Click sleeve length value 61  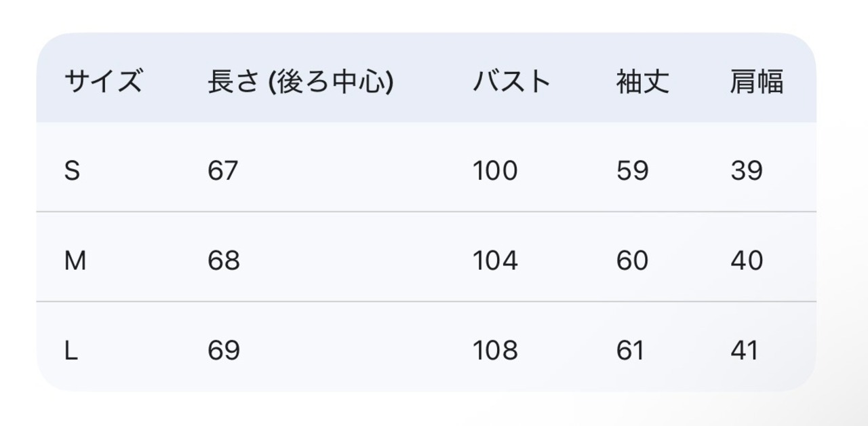click(630, 351)
